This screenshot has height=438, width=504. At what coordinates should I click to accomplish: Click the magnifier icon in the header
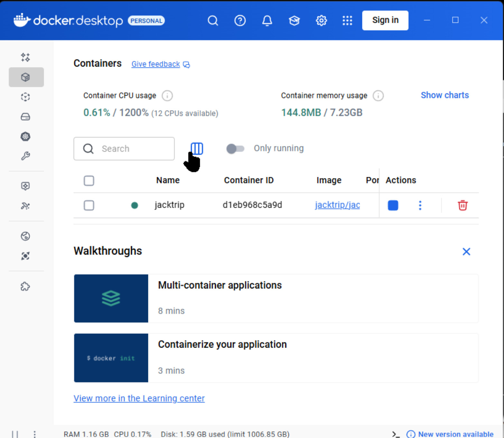tap(213, 21)
